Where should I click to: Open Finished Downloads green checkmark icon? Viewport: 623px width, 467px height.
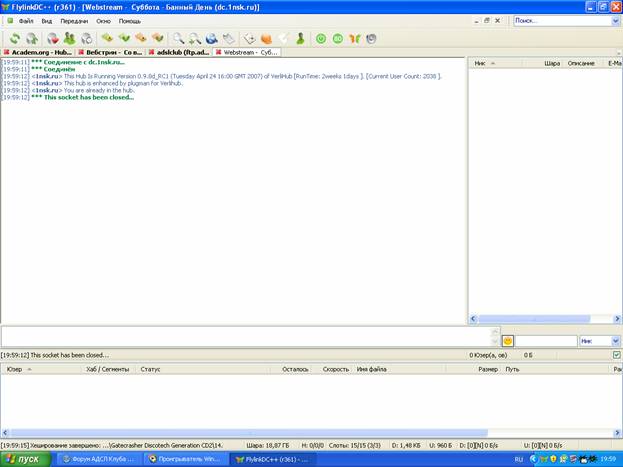pos(124,39)
